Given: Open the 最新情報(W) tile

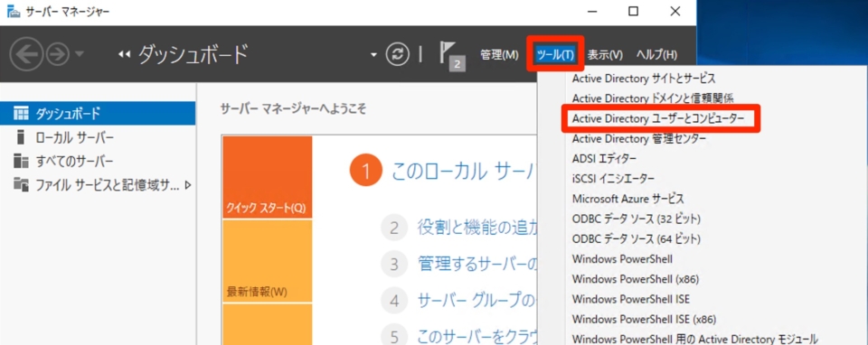Looking at the screenshot, I should click(268, 261).
